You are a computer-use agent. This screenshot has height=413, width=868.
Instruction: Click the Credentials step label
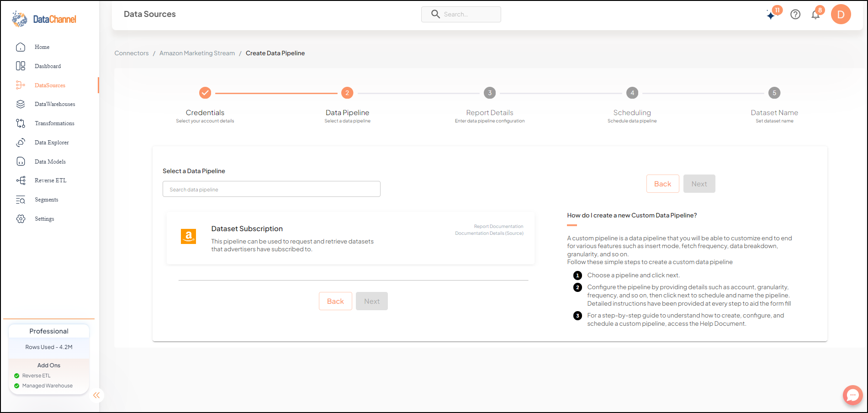point(205,112)
